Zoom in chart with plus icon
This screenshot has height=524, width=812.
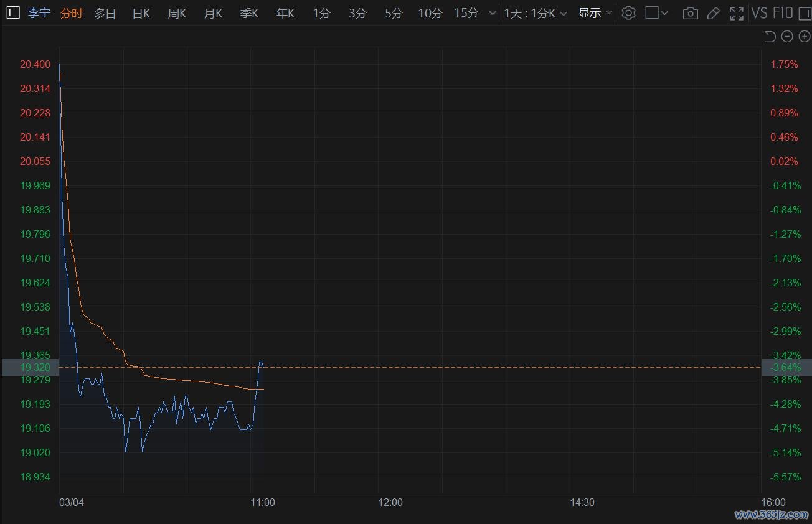click(804, 37)
